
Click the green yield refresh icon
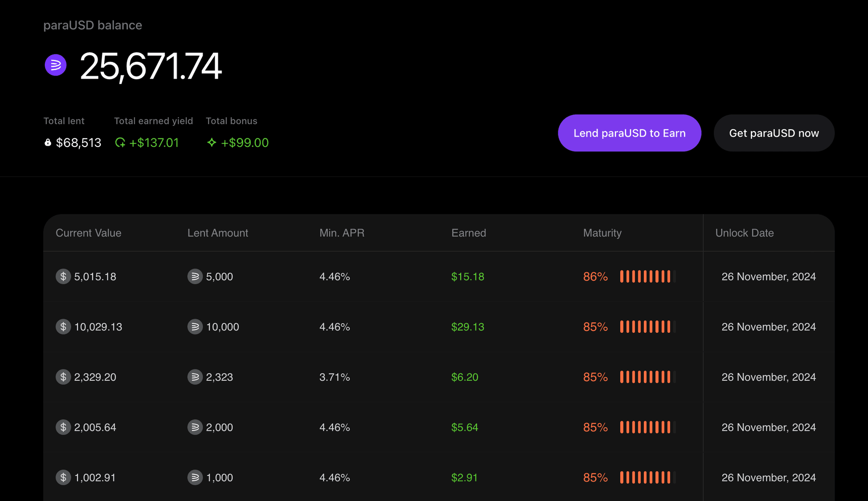pos(120,142)
